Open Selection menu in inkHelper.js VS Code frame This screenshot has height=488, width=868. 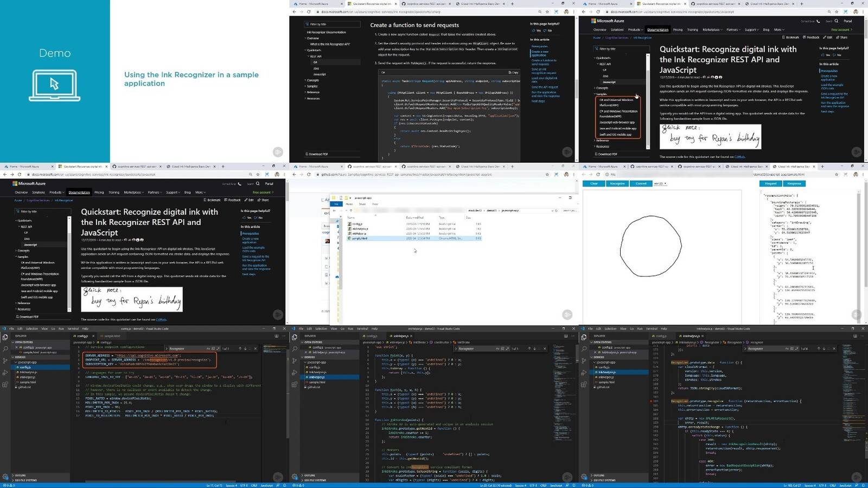(321, 328)
